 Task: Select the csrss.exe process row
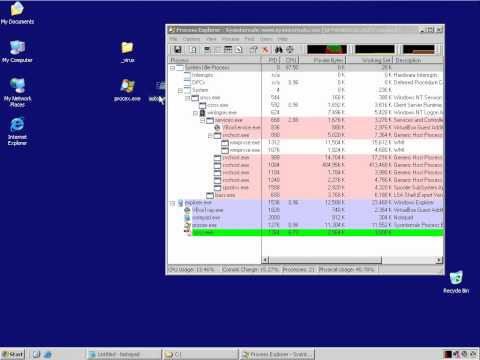click(305, 105)
